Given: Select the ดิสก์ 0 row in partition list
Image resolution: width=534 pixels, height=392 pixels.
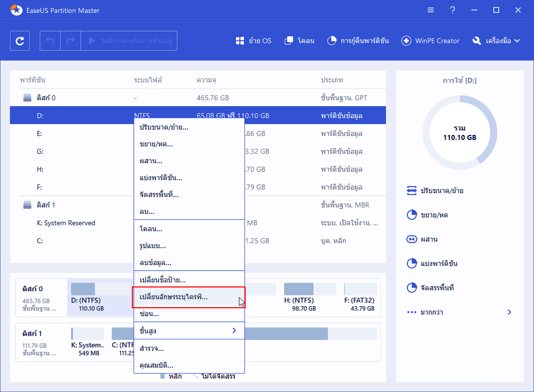Looking at the screenshot, I should pyautogui.click(x=198, y=98).
